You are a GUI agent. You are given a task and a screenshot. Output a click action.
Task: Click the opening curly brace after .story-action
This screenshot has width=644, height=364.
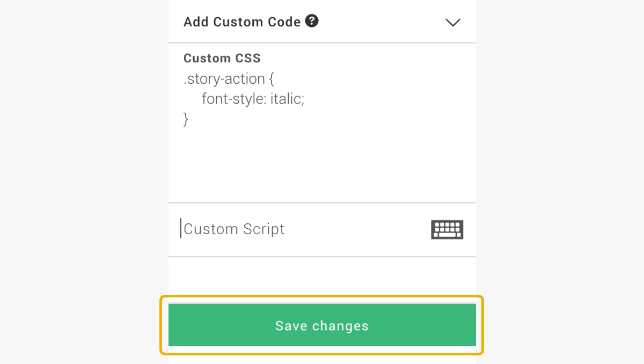coord(272,79)
